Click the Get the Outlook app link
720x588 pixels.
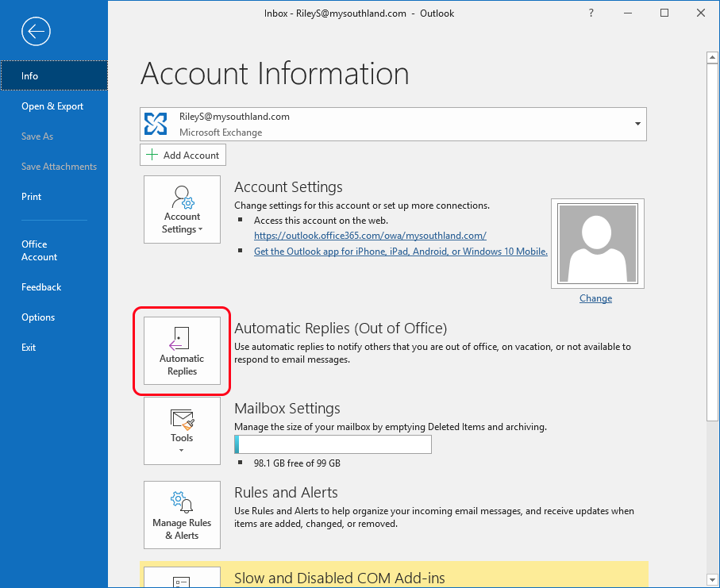(400, 252)
